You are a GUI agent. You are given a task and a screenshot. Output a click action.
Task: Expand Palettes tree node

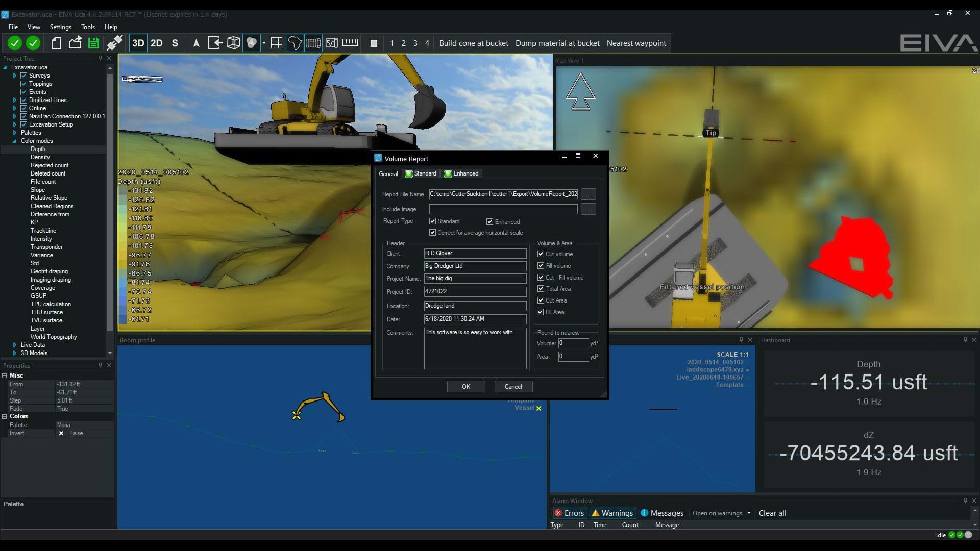pyautogui.click(x=15, y=133)
